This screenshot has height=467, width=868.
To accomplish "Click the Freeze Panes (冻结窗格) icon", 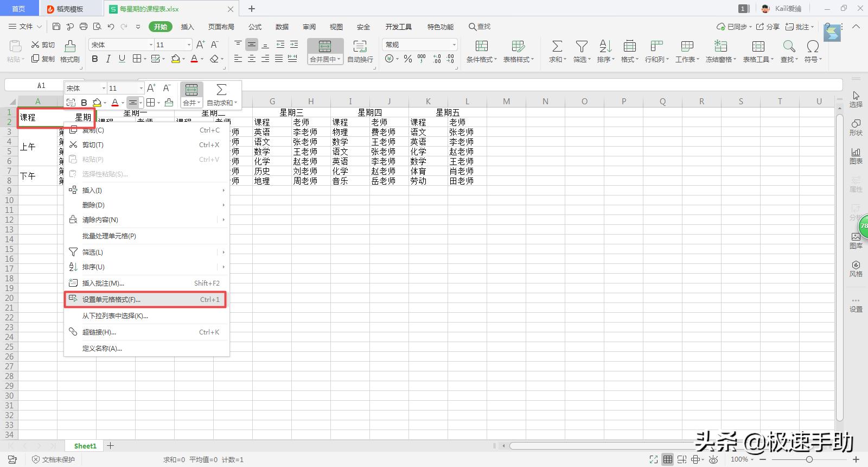I will [x=720, y=47].
